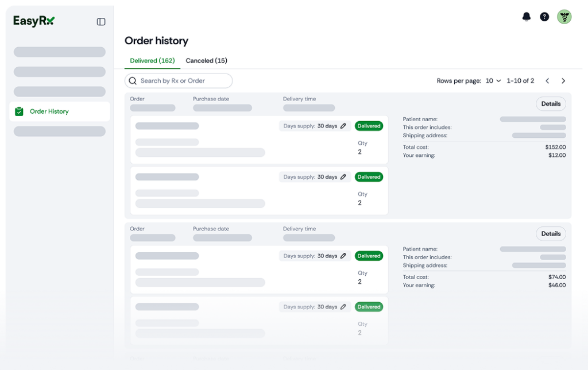Open the help icon in the top bar
The width and height of the screenshot is (588, 370).
point(544,17)
